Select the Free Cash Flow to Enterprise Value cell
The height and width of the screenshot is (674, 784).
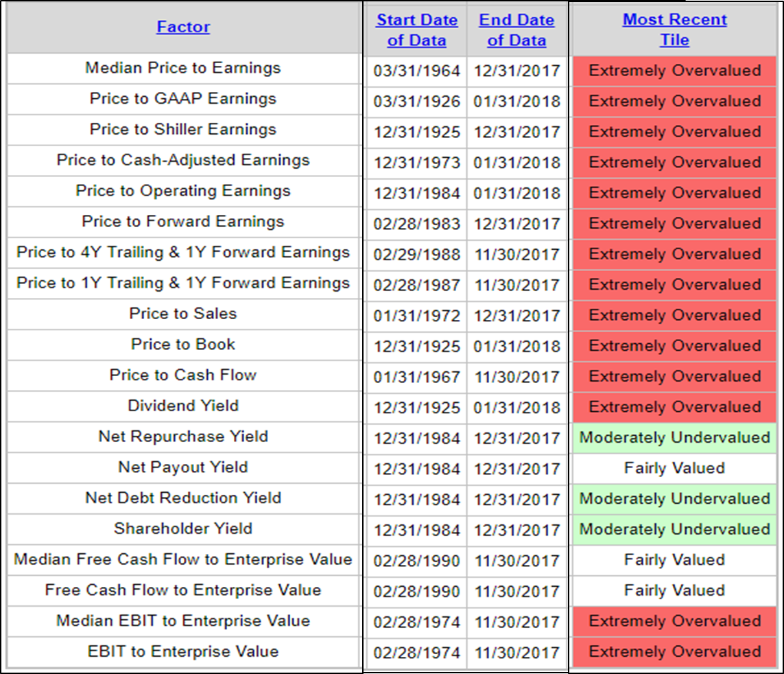pos(183,590)
